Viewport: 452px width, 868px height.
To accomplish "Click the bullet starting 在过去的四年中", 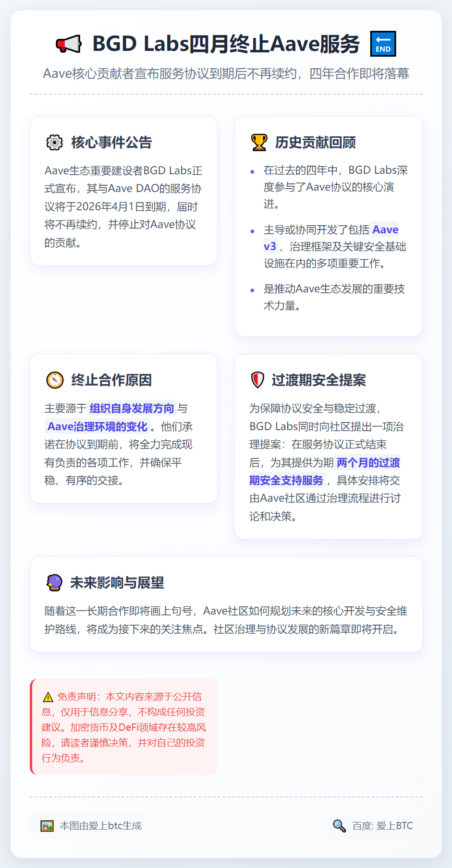I will [335, 187].
